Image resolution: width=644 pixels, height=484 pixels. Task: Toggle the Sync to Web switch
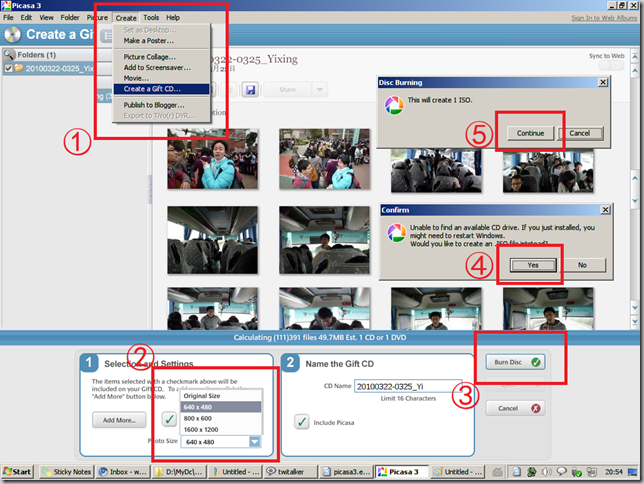[611, 66]
